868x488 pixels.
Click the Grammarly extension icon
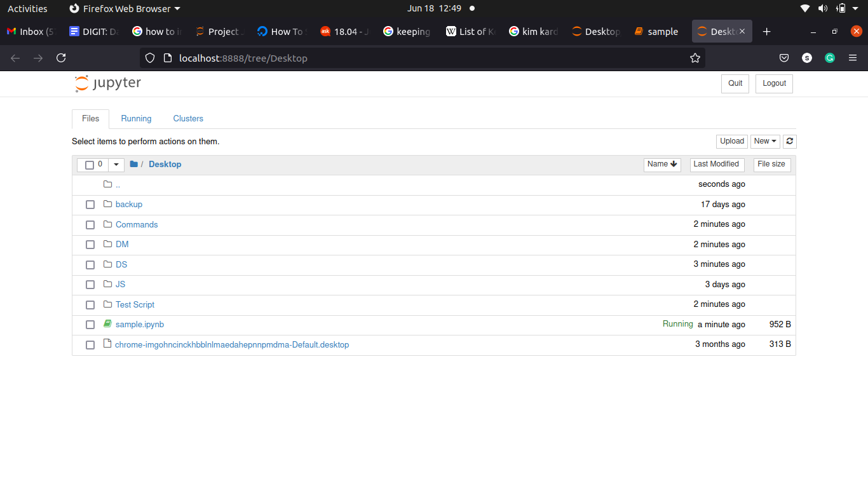pos(829,58)
